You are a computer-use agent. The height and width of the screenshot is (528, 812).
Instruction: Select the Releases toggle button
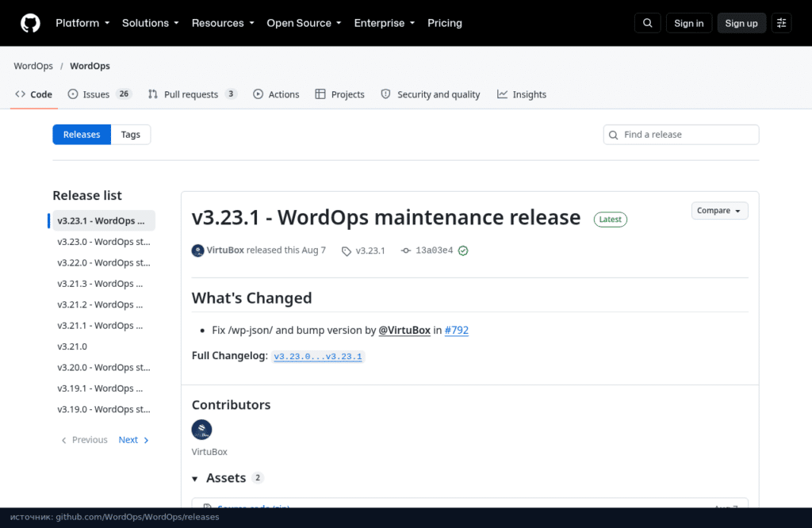coord(82,135)
